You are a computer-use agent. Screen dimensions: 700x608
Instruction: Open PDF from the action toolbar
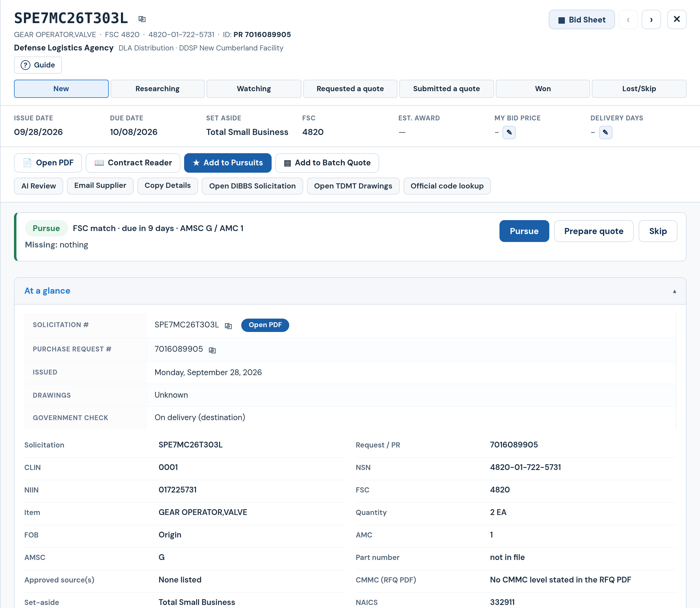(x=48, y=163)
